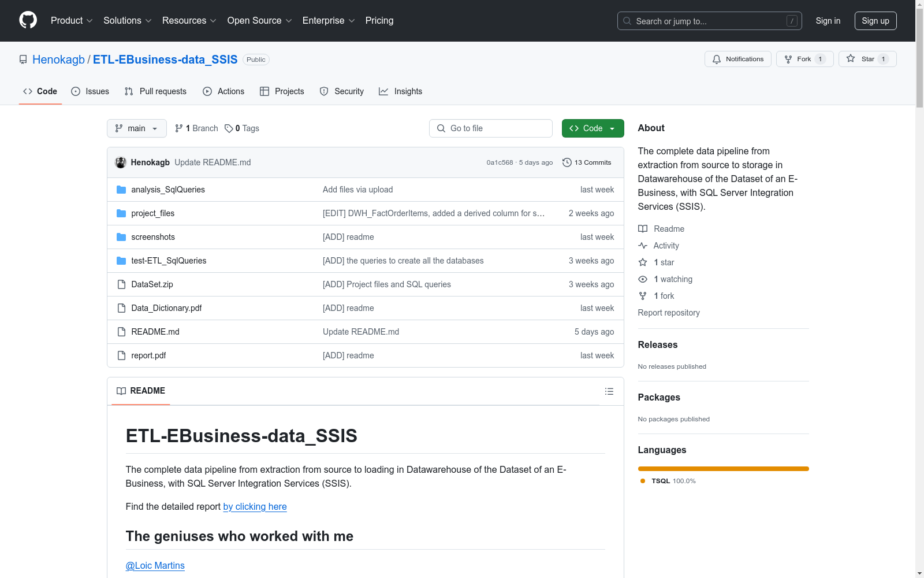This screenshot has width=924, height=578.
Task: Click the Readme book icon in About
Action: [x=643, y=229]
